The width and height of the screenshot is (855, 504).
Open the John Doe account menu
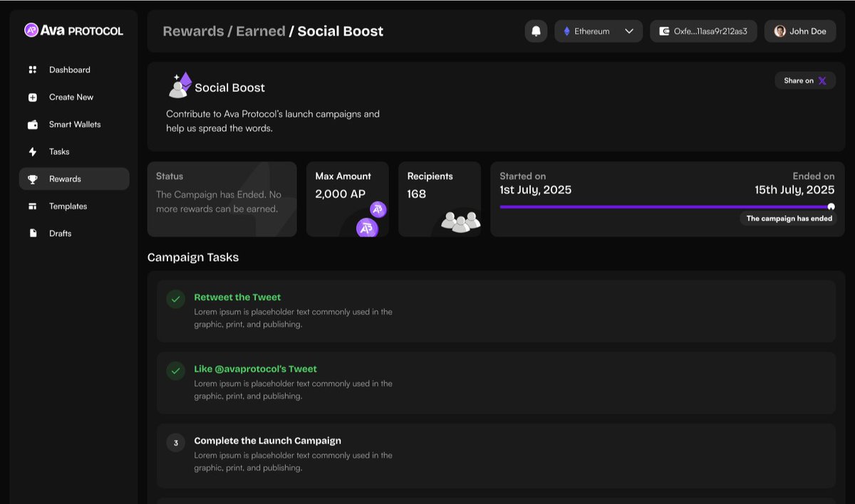799,31
